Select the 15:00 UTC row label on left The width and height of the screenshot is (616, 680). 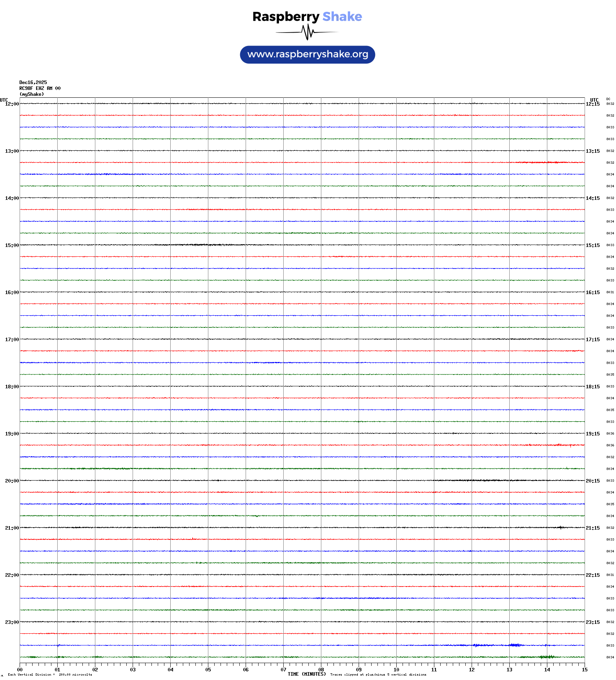[x=12, y=245]
